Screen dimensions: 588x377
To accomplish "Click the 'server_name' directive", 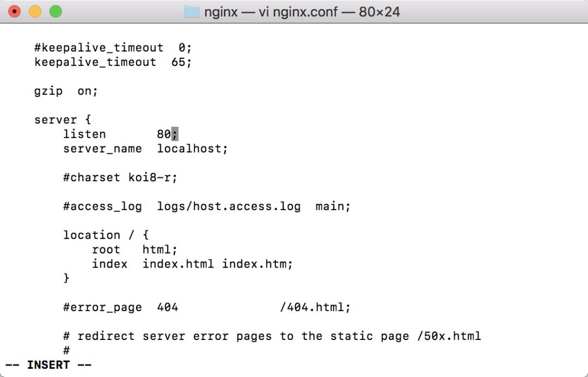I will click(x=102, y=149).
